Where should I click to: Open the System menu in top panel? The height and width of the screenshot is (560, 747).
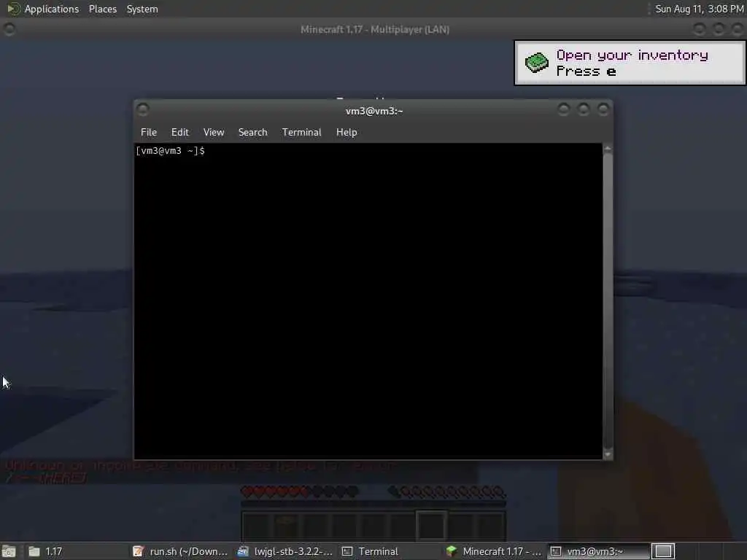coord(142,9)
